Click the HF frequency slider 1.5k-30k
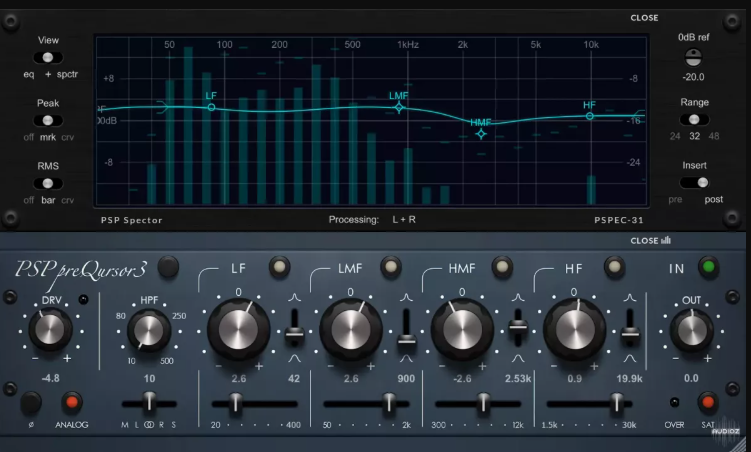The image size is (751, 452). [590, 404]
